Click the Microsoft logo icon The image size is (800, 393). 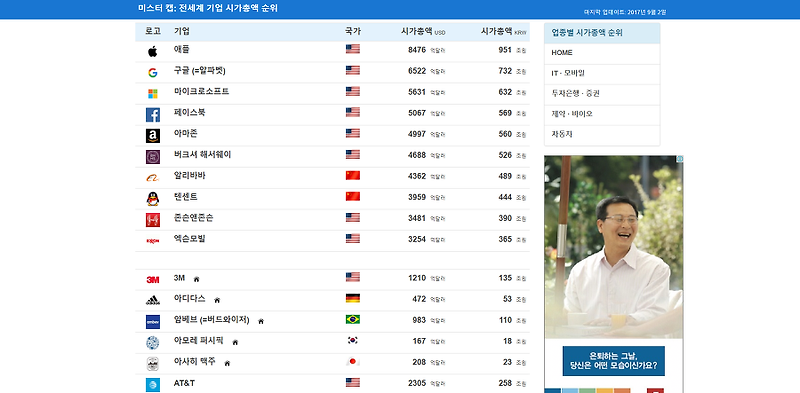pos(153,94)
